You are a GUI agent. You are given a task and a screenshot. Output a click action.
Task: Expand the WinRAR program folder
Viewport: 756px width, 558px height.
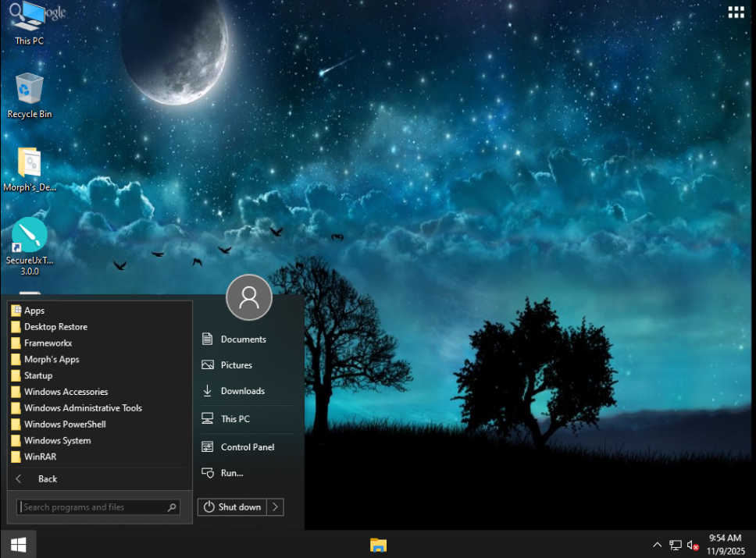click(x=40, y=457)
